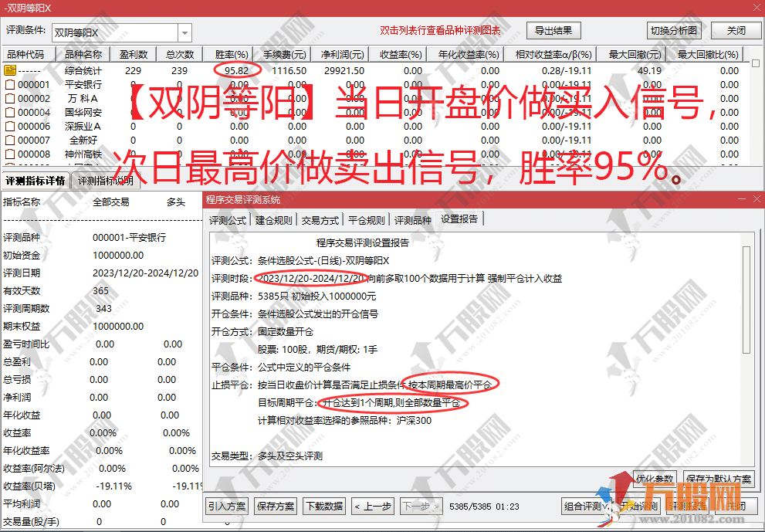Sort by 盈利数 column header
This screenshot has width=765, height=532.
(134, 54)
